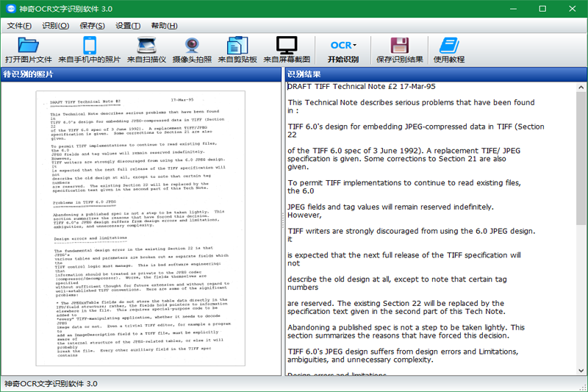Screen dimensions: 588x392
Task: Click text 'describe the old design at all'
Action: point(339,279)
